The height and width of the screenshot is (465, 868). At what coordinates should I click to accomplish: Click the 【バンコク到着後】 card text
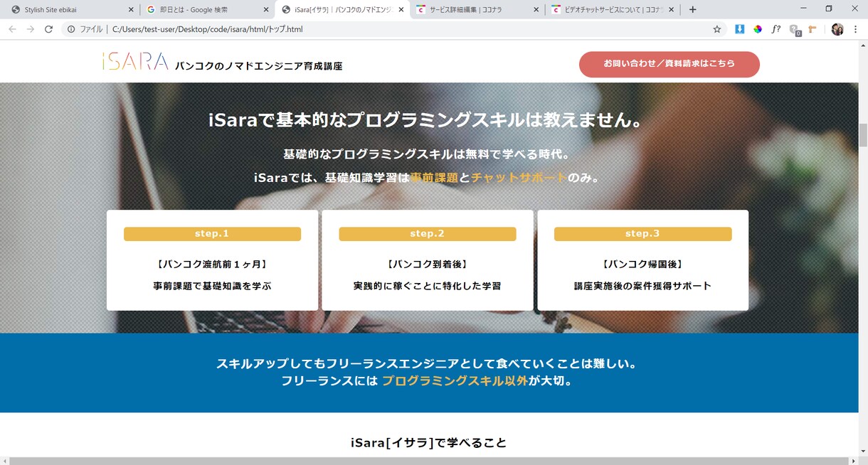click(x=428, y=264)
